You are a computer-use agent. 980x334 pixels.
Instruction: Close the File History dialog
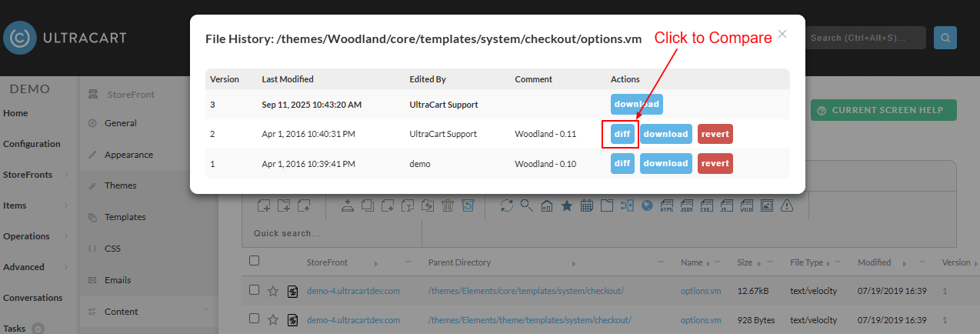(782, 34)
